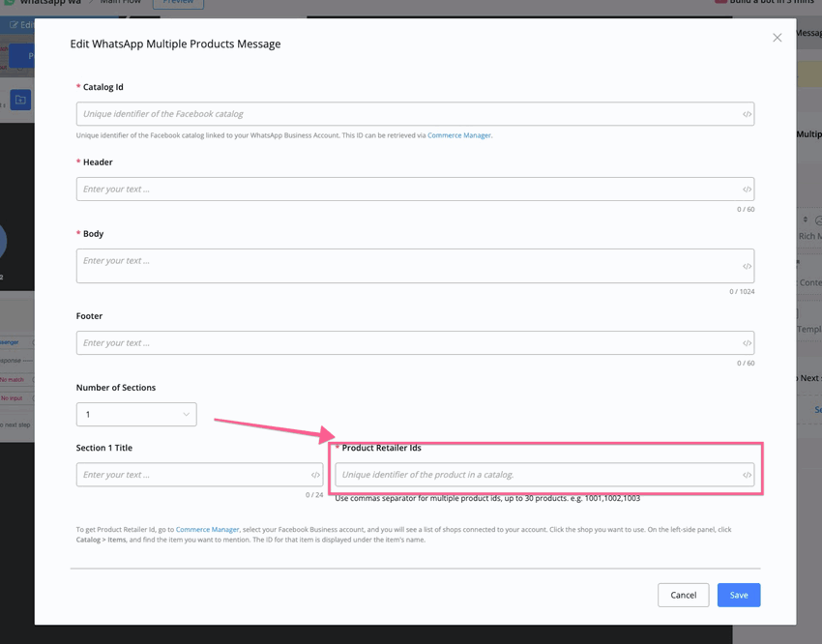The image size is (822, 644).
Task: Click the variable icon in Body field
Action: (747, 266)
